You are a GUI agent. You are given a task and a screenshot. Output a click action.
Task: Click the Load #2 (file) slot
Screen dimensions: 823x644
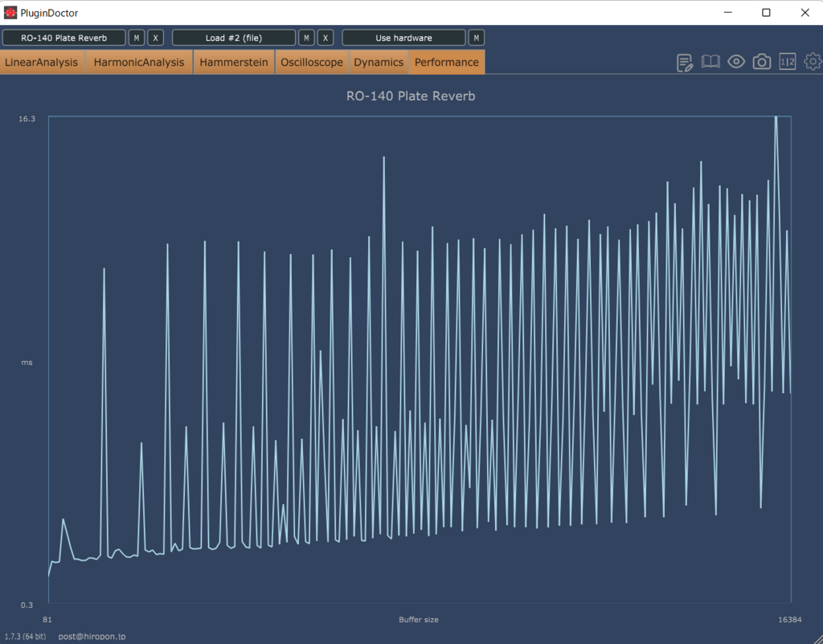coord(234,38)
